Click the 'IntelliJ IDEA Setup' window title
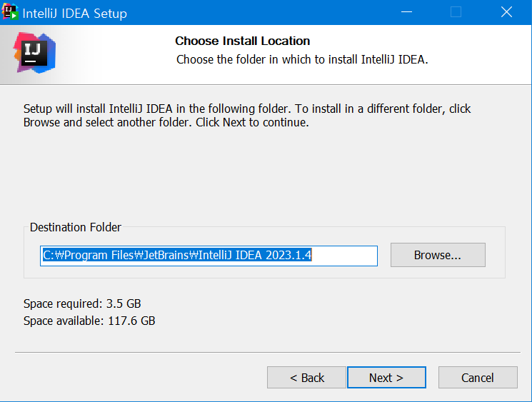The height and width of the screenshot is (402, 532). point(75,14)
